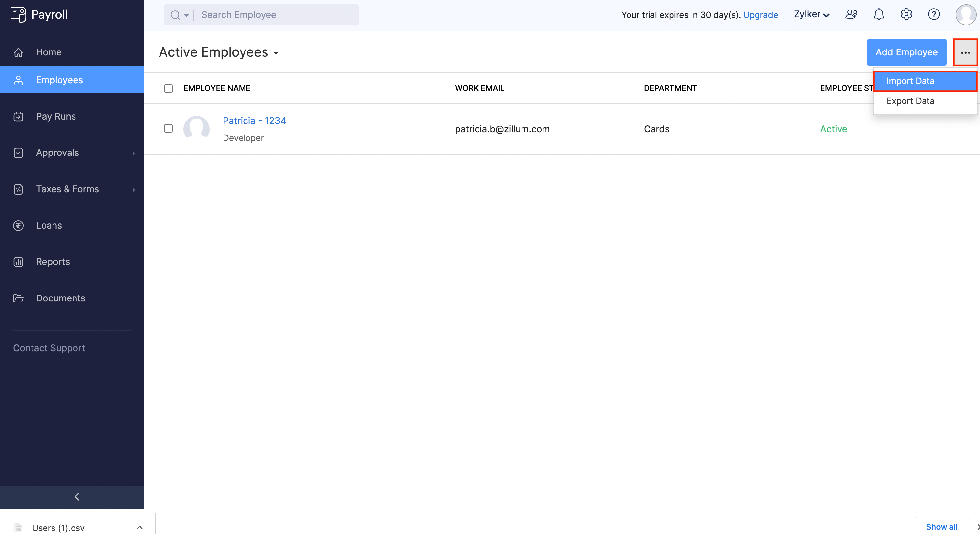Open the Loans section
The width and height of the screenshot is (980, 534).
(49, 225)
